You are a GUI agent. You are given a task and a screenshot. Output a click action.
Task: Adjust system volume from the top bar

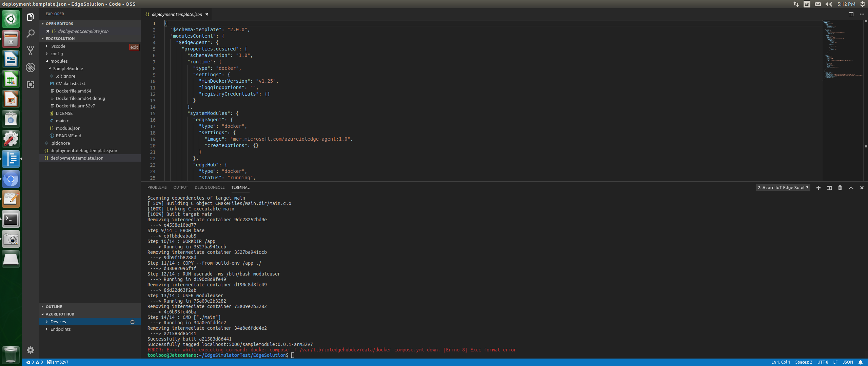click(x=828, y=4)
